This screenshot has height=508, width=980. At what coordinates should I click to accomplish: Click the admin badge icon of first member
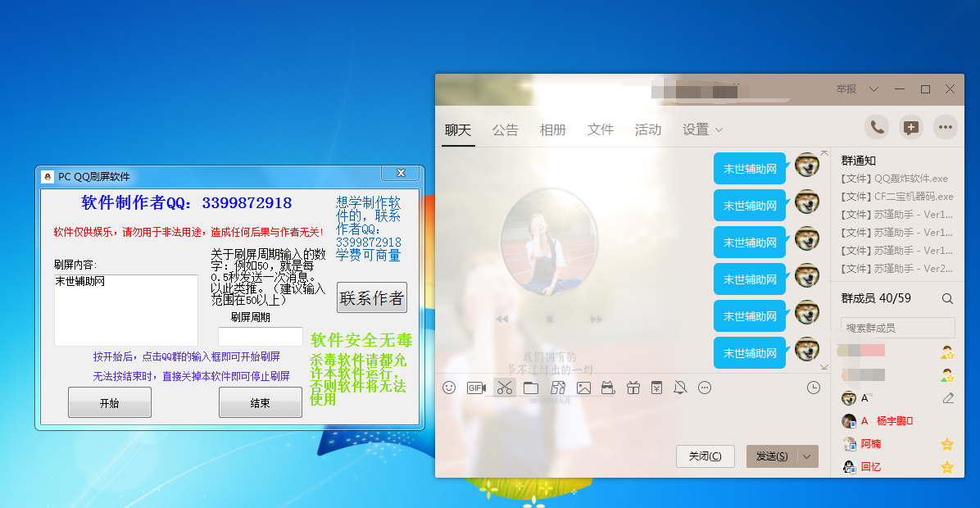click(947, 352)
